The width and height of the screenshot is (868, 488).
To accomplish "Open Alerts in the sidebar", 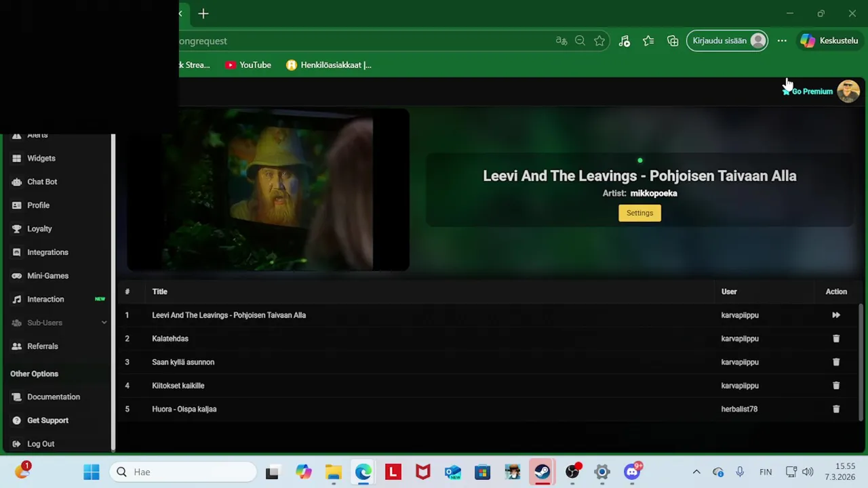I will tap(37, 136).
